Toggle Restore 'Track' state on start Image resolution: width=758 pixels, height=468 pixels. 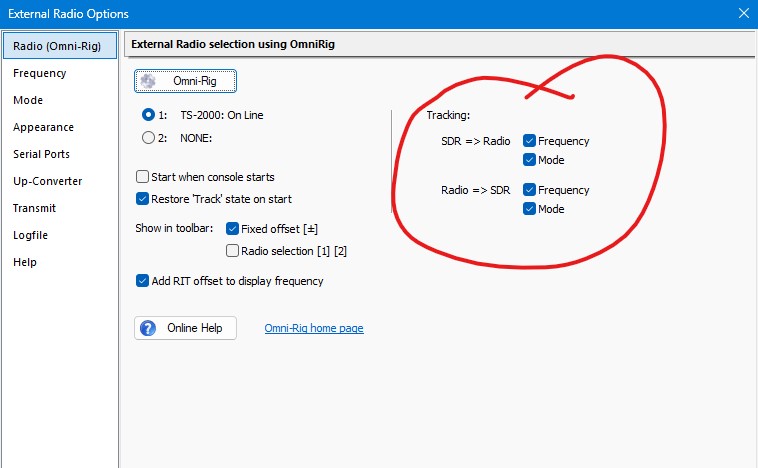pyautogui.click(x=142, y=199)
